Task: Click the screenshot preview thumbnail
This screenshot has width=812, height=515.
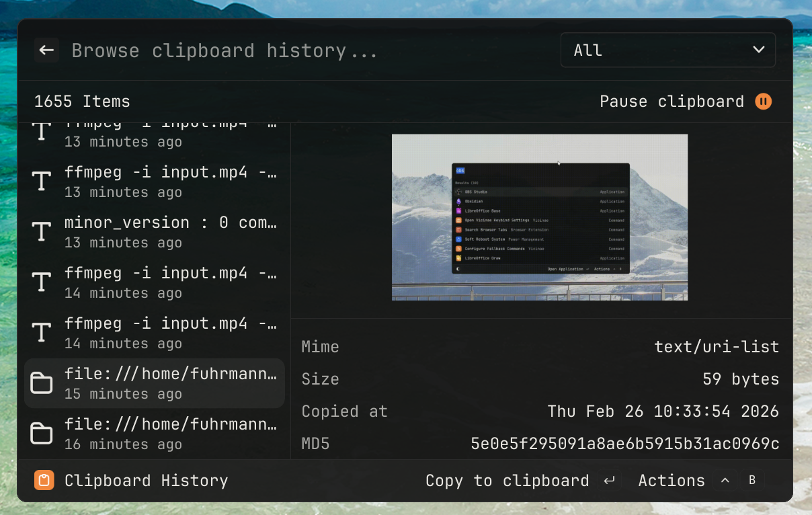Action: [540, 217]
